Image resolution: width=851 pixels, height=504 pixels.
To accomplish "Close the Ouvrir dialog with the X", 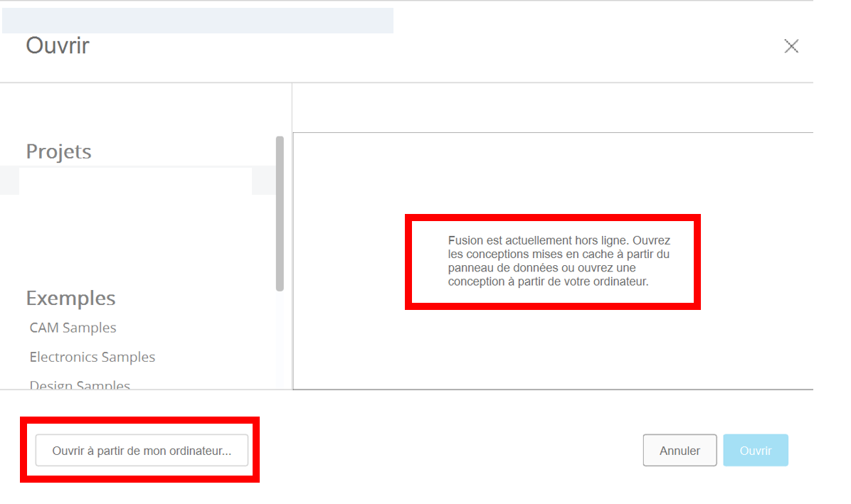I will click(x=791, y=46).
